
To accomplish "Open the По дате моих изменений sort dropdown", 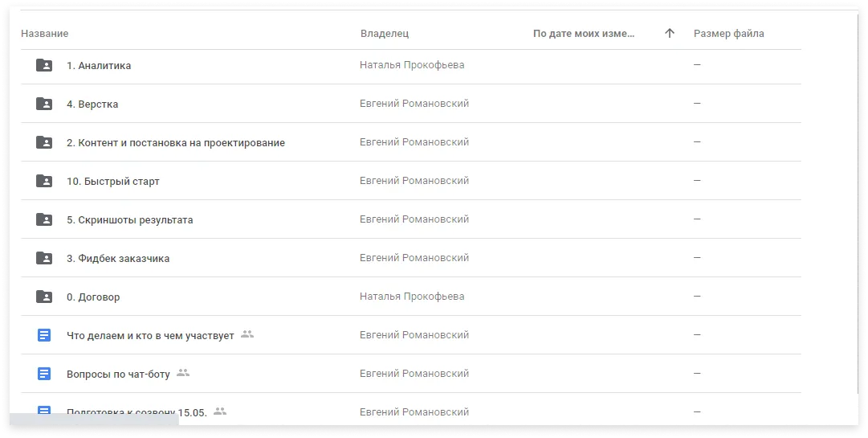I will point(584,33).
